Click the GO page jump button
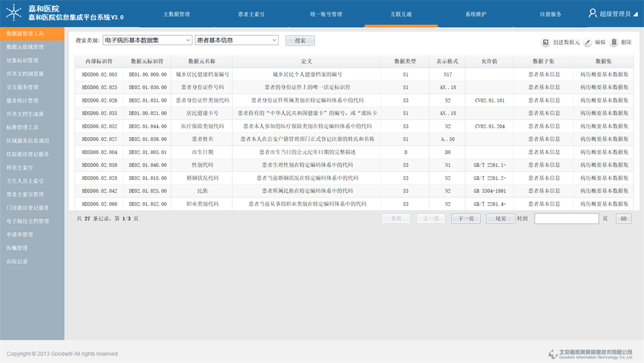The image size is (644, 363). pos(623,219)
